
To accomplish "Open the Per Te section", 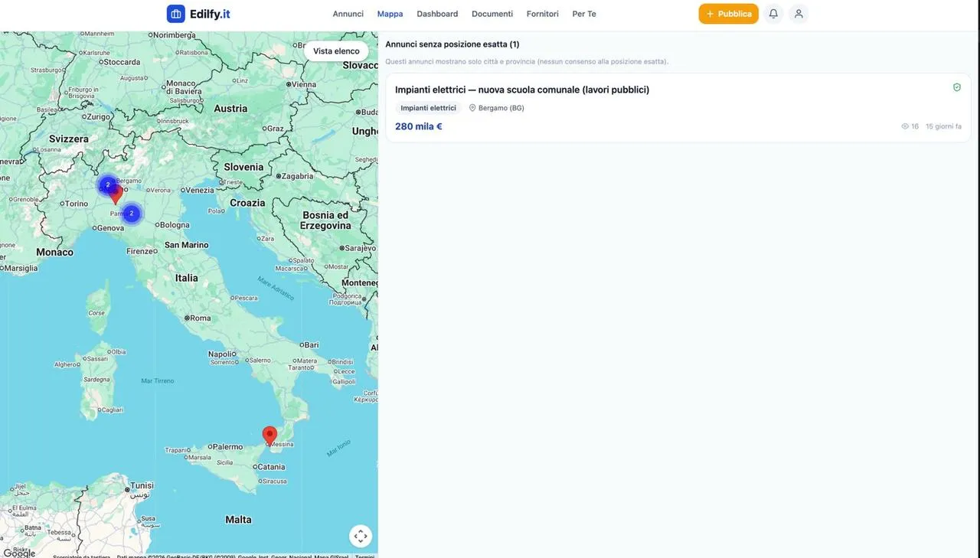I will click(584, 14).
